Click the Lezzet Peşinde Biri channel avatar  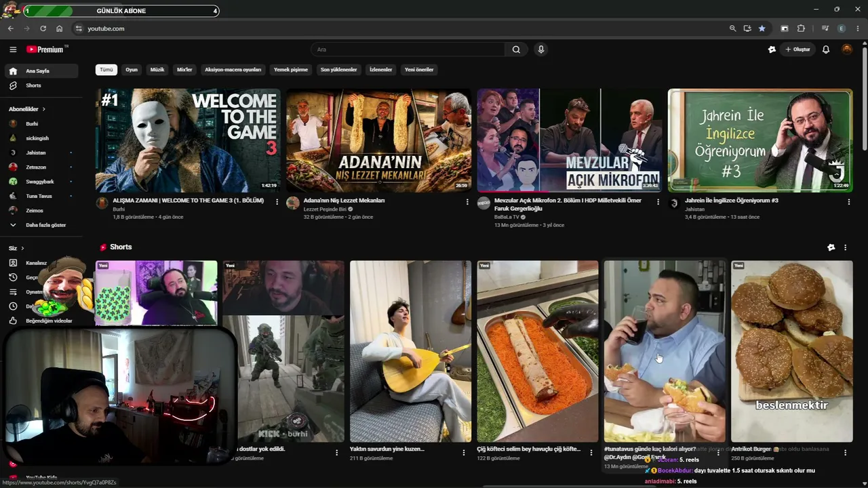point(293,203)
